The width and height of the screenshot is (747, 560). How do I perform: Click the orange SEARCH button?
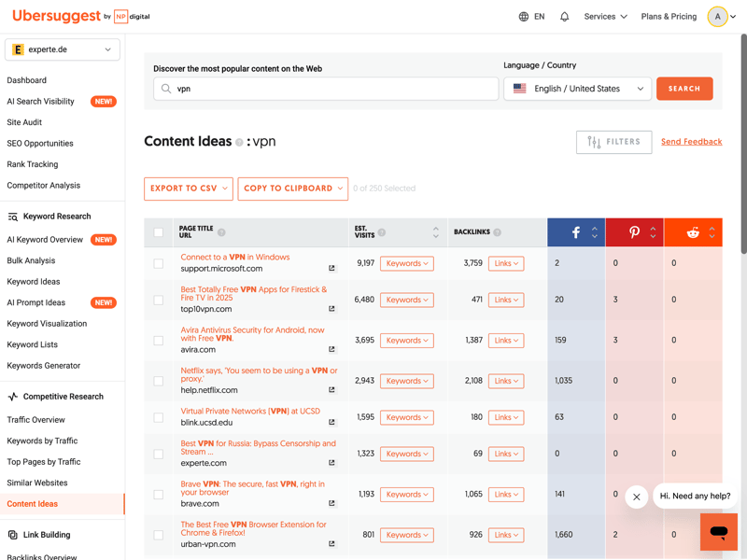click(684, 89)
